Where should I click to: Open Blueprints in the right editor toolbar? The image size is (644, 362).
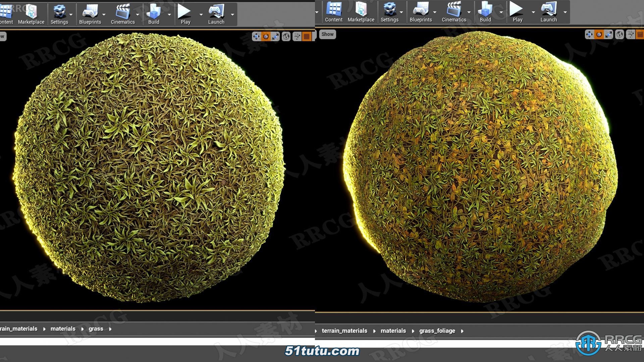(x=421, y=12)
